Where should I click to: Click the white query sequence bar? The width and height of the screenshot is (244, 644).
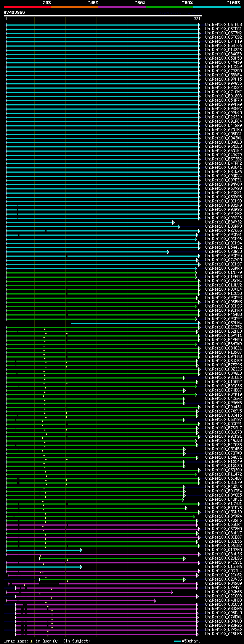point(103,16)
